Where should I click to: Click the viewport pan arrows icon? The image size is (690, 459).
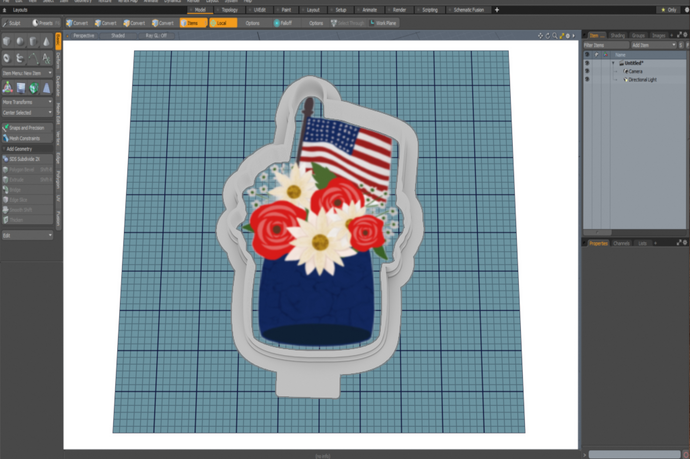[540, 36]
